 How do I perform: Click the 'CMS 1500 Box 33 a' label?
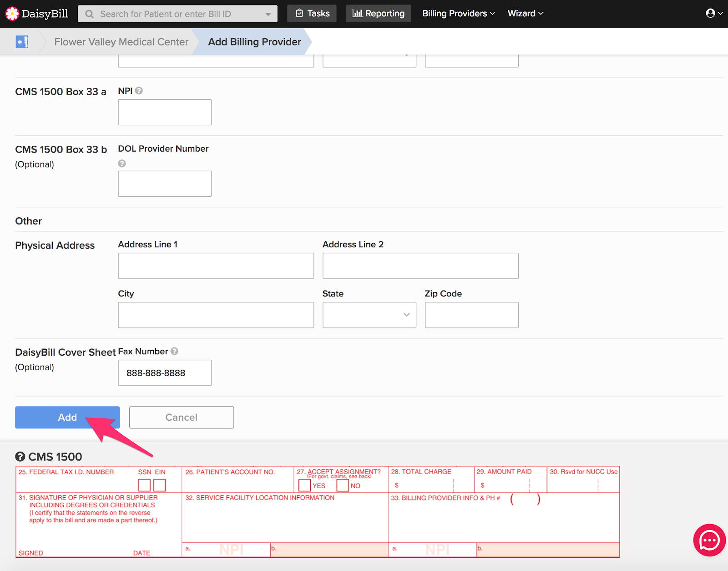click(x=61, y=92)
